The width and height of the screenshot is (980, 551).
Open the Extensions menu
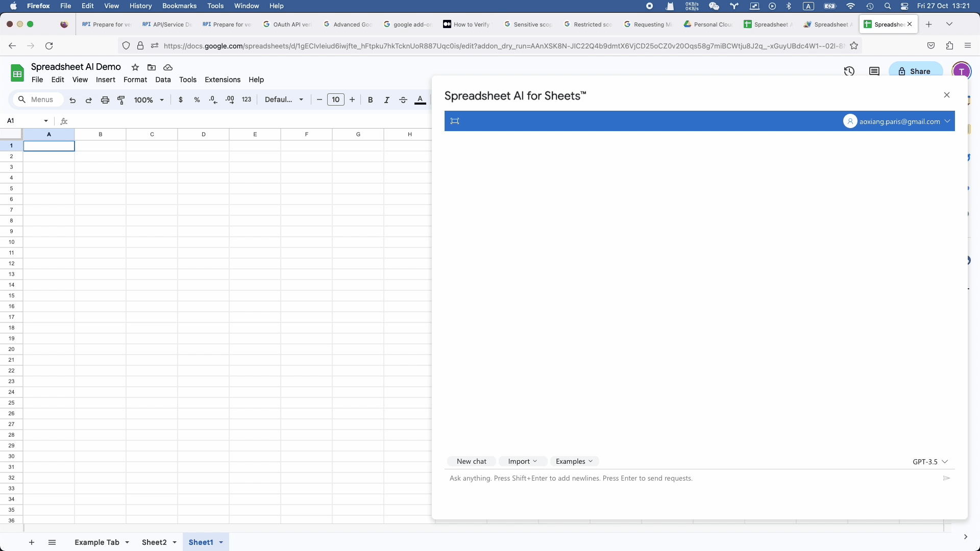pos(223,80)
